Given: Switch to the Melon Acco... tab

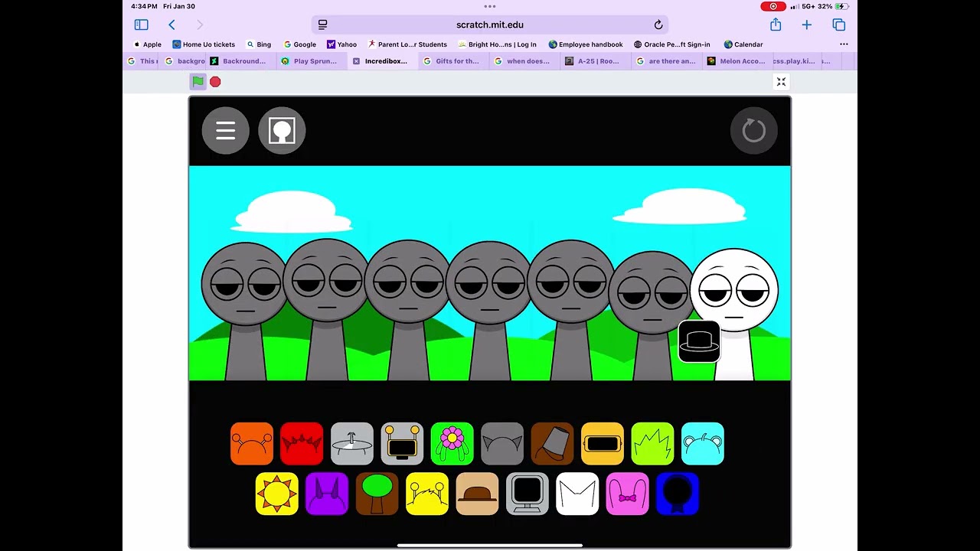Looking at the screenshot, I should (737, 61).
